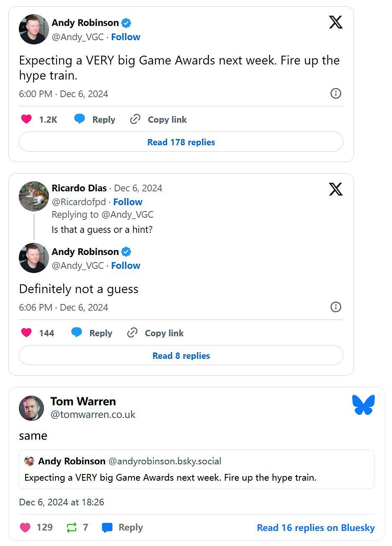Open Ricardo Dias's cat profile picture
Screen dimensions: 392x546
34,196
